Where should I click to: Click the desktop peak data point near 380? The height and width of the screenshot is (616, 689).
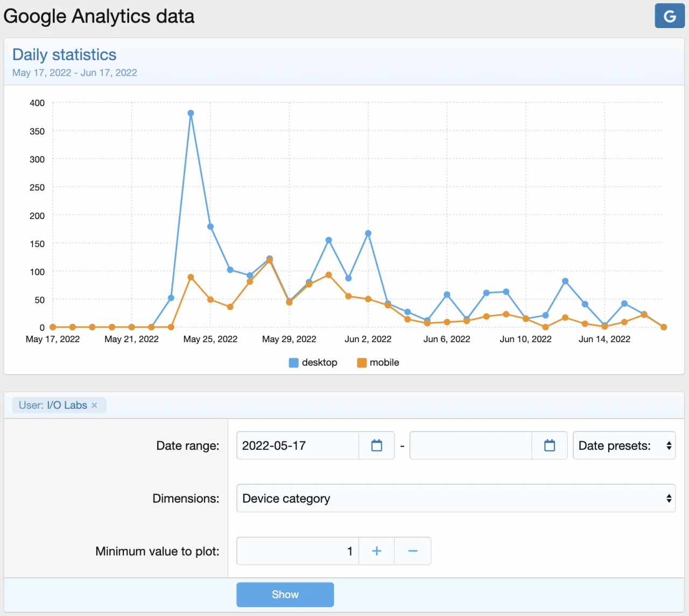click(x=191, y=114)
